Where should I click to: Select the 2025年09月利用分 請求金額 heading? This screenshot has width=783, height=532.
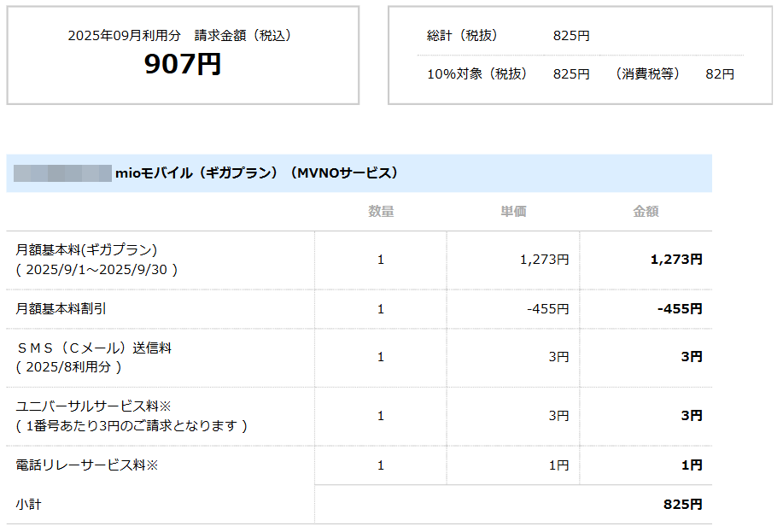click(x=183, y=36)
